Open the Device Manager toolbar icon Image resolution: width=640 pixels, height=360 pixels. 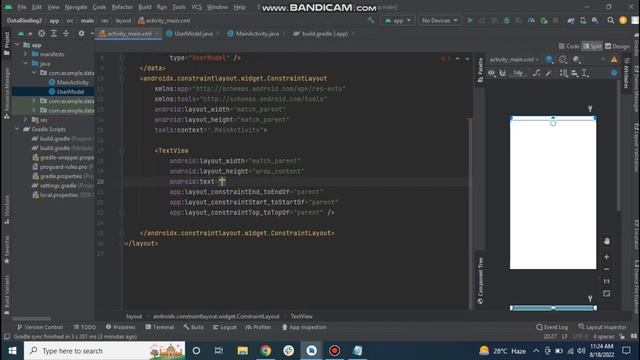click(x=583, y=20)
